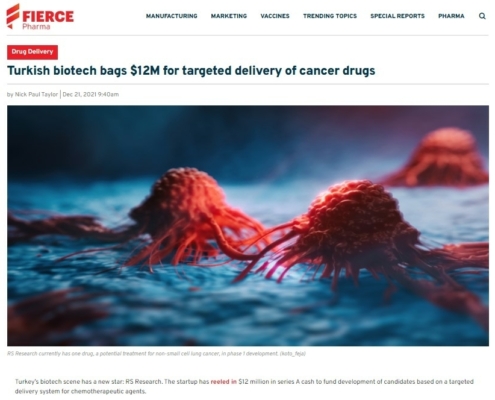495x400 pixels.
Task: Click the Dec 21, 2021 publish date
Action: (91, 94)
